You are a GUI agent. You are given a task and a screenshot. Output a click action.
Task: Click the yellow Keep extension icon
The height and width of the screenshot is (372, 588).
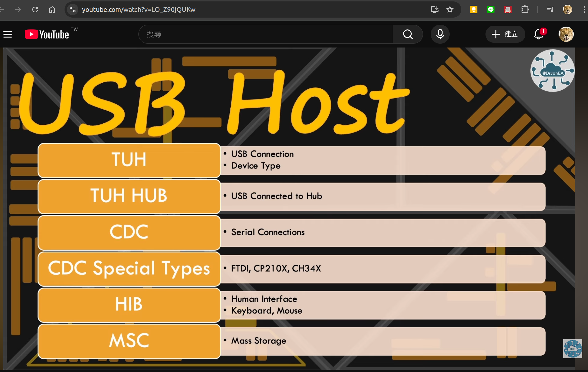pyautogui.click(x=473, y=10)
